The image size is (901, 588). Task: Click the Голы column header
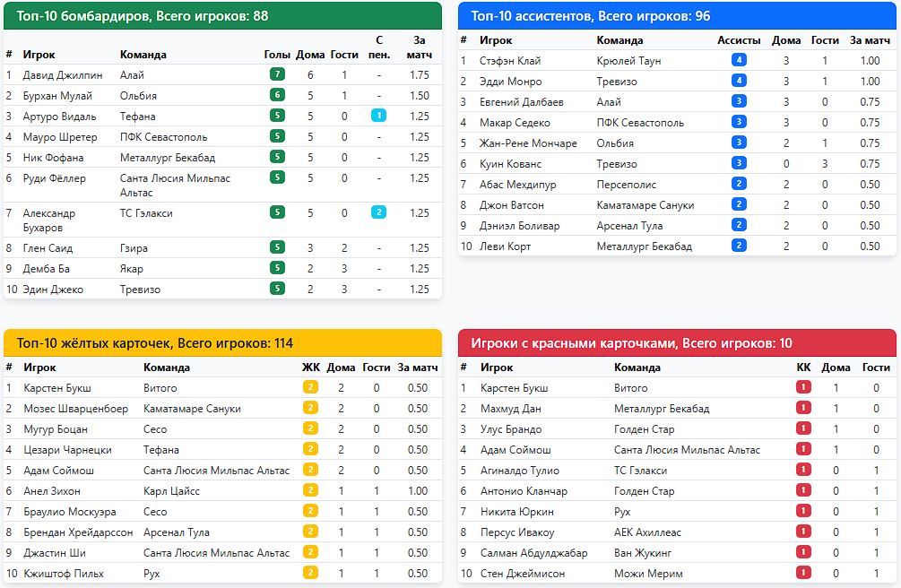pos(277,55)
